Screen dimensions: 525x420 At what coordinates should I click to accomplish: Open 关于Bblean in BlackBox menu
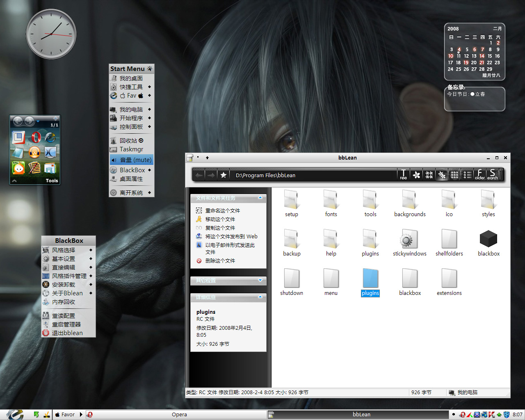pyautogui.click(x=68, y=293)
